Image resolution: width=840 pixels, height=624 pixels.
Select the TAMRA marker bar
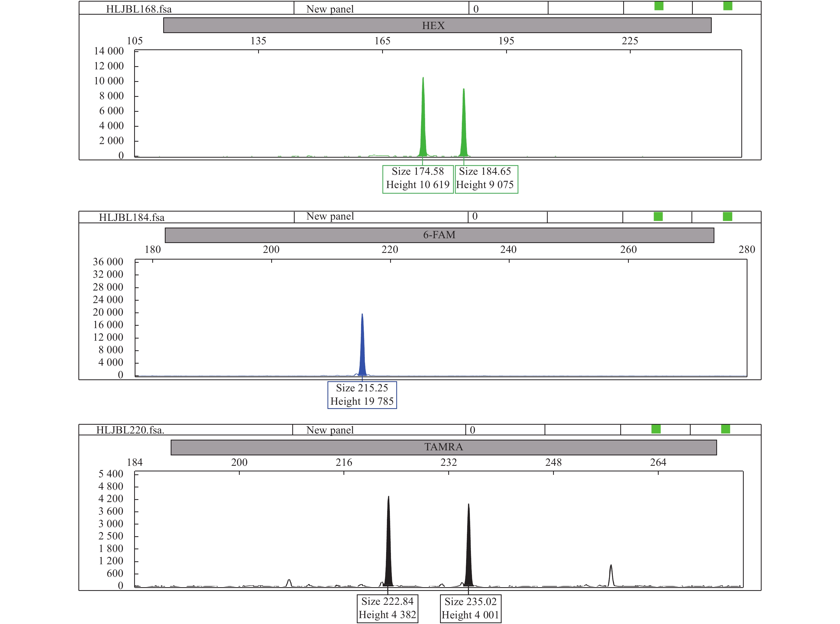(x=443, y=447)
